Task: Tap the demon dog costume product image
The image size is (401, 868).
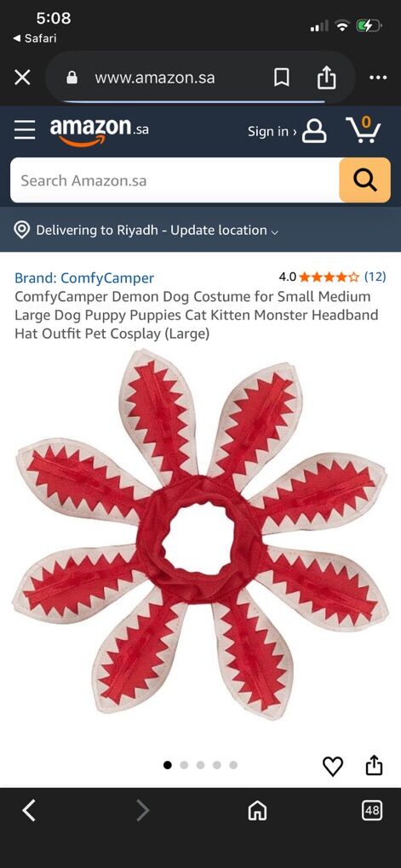Action: pos(200,534)
